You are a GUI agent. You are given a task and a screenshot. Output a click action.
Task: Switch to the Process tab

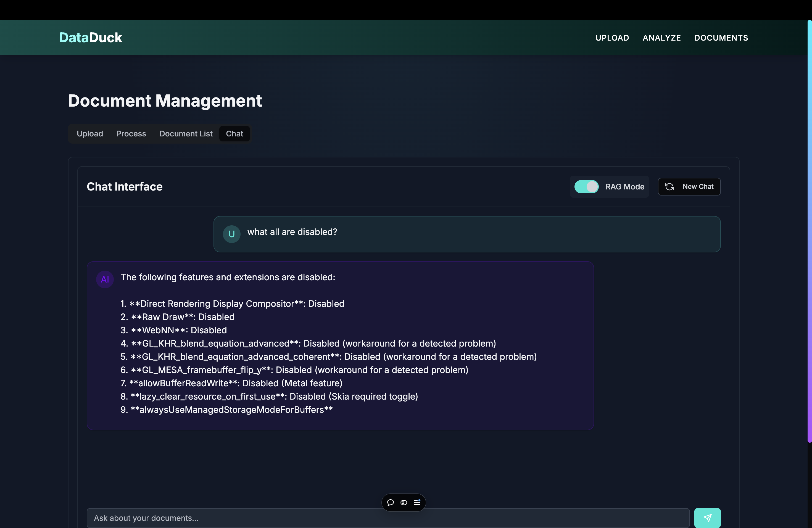point(131,134)
